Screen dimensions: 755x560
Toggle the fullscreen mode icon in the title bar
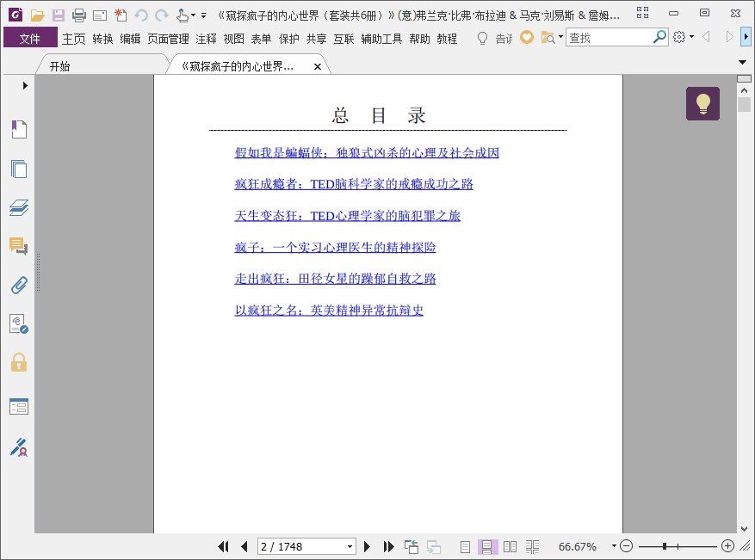point(642,13)
